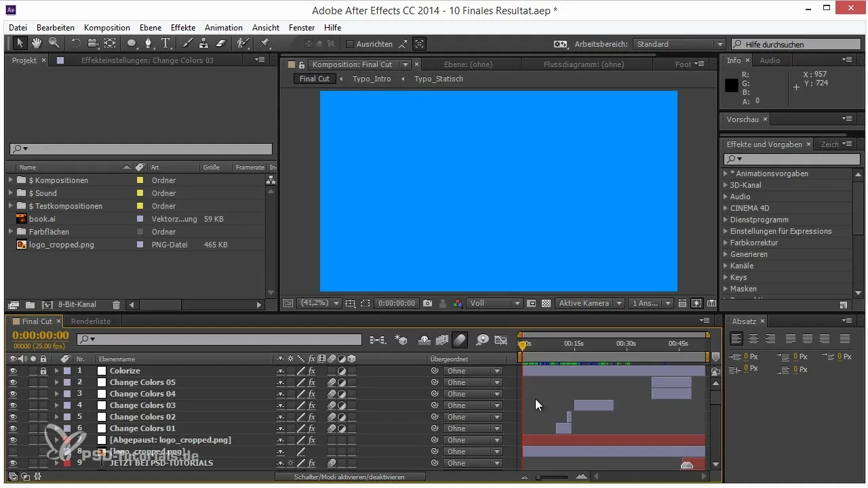Screen dimensions: 868x488
Task: Open the Datei menu
Action: point(18,28)
